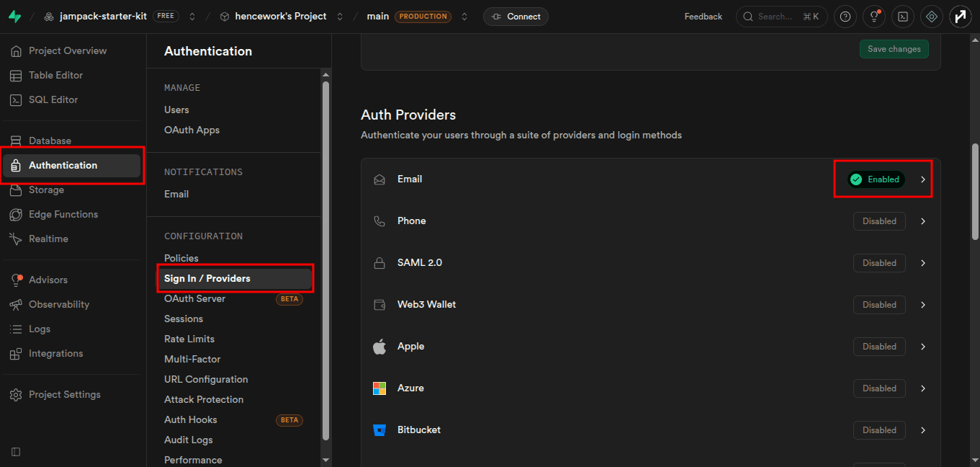Click the Save changes button

pyautogui.click(x=894, y=49)
